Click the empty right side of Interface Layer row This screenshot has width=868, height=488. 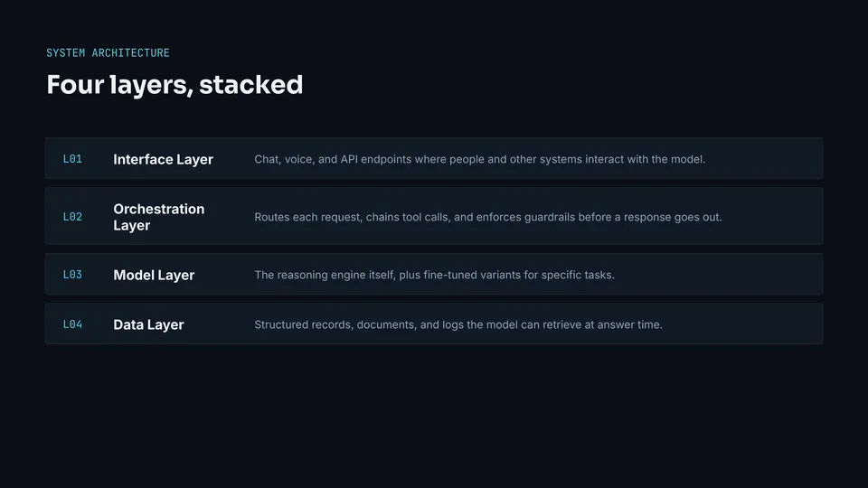[764, 159]
